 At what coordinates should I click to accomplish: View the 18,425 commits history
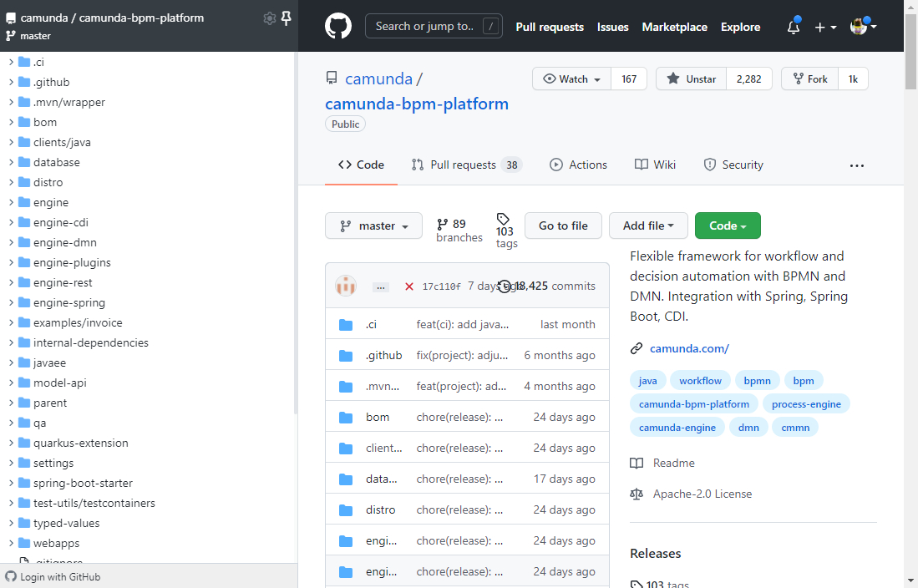(x=547, y=286)
